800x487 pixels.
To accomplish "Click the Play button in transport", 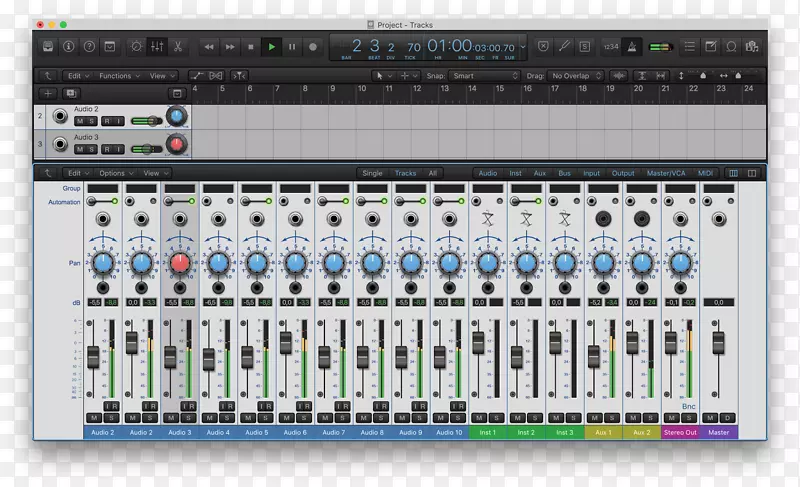I will pyautogui.click(x=271, y=46).
